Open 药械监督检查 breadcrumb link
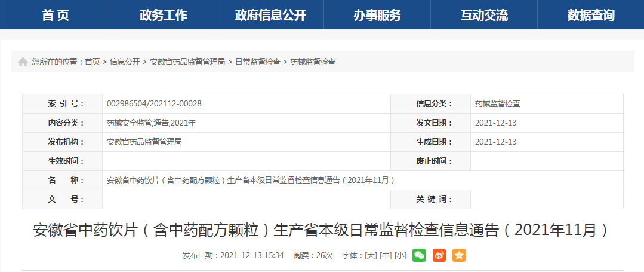The height and width of the screenshot is (272, 644). click(313, 62)
